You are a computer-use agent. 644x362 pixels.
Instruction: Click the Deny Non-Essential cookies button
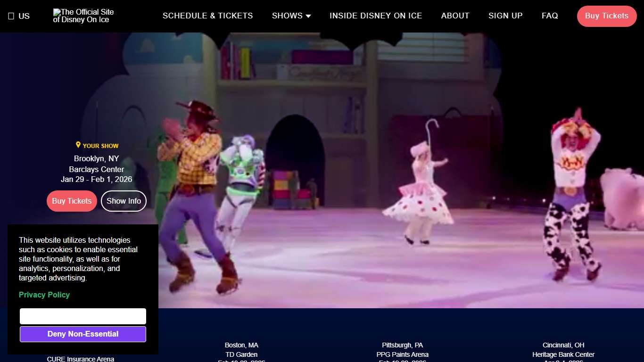pos(83,334)
